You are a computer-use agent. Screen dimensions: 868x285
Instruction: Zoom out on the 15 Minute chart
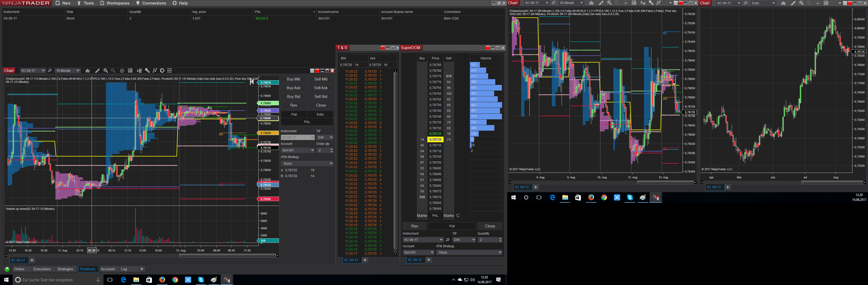point(113,71)
